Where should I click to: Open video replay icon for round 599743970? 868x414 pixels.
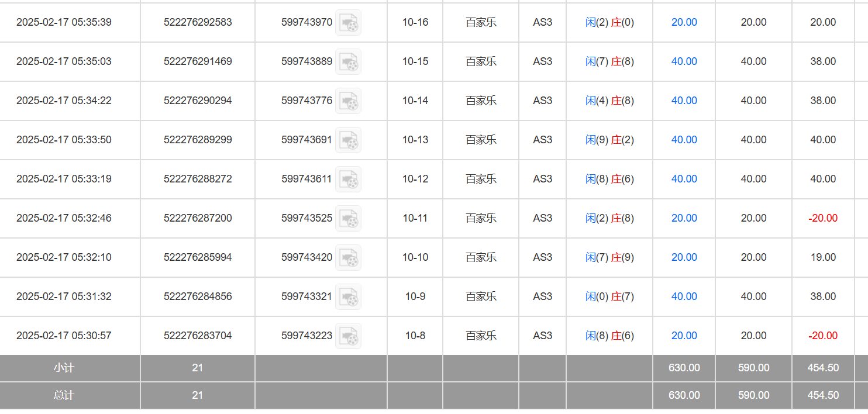coord(348,22)
